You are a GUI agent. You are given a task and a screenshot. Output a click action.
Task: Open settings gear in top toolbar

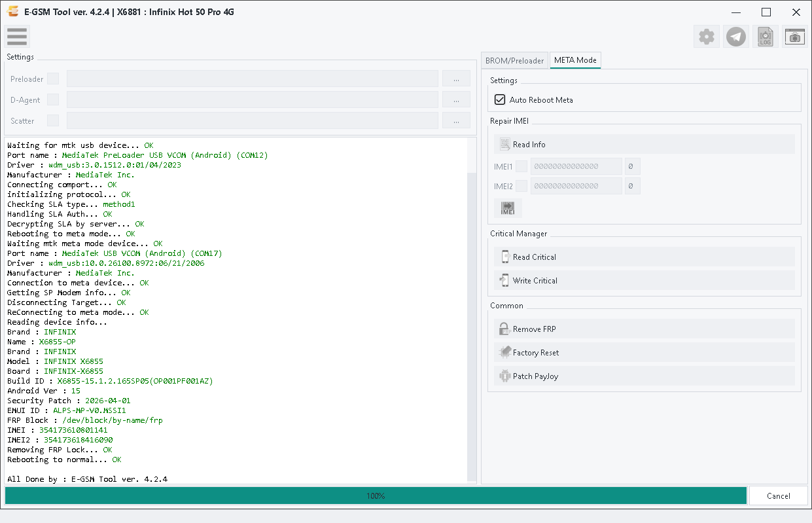707,37
